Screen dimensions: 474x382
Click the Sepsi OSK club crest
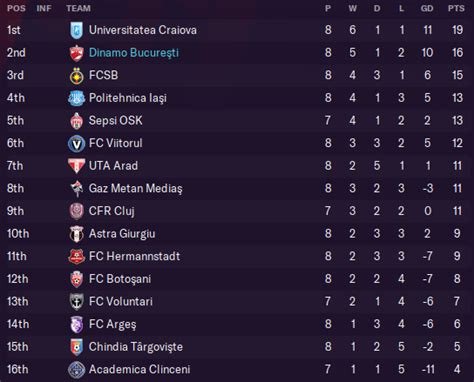point(76,121)
